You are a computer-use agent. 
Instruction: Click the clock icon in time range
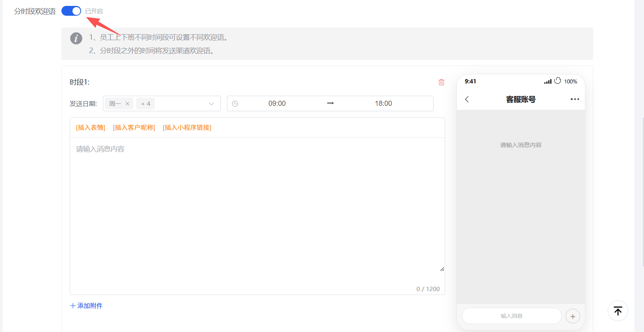(235, 104)
